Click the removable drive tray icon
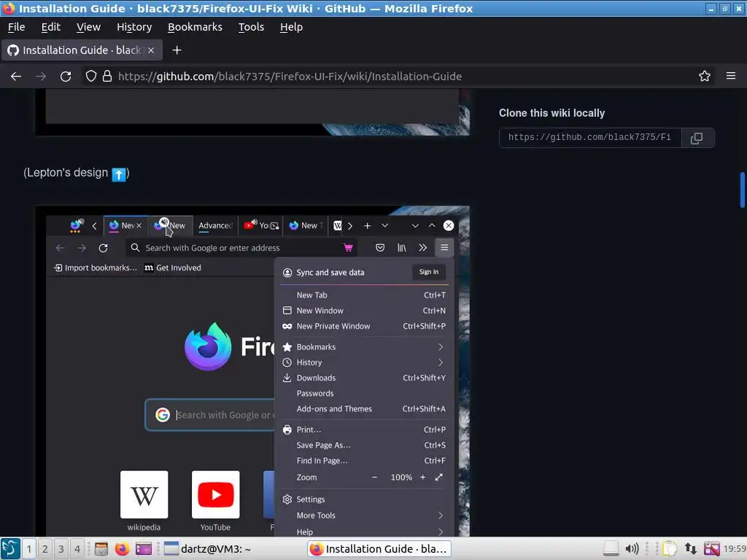This screenshot has width=747, height=560. click(611, 548)
